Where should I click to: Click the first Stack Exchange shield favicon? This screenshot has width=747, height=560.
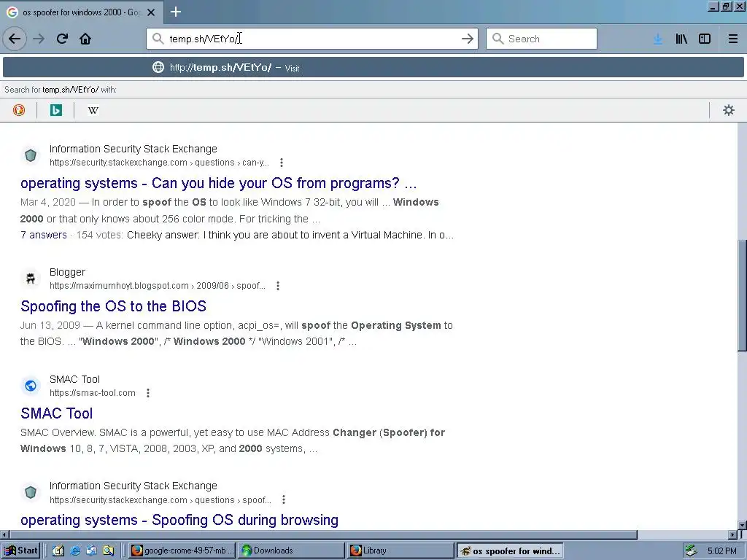point(31,155)
